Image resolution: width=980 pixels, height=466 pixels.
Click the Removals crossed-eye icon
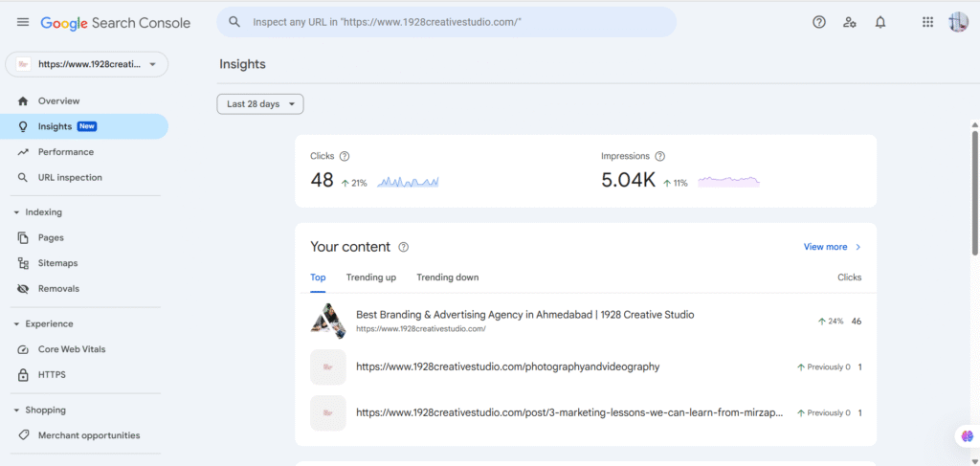pyautogui.click(x=23, y=289)
